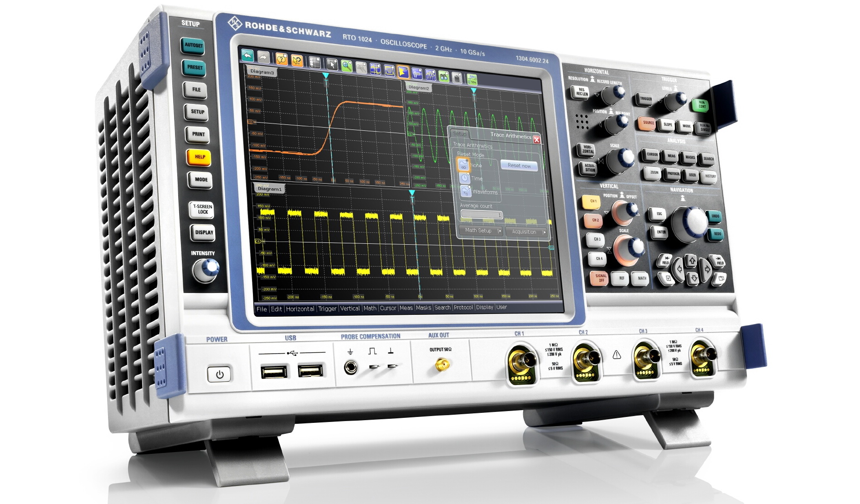Open Acquisition from dialog
Image resolution: width=860 pixels, height=504 pixels.
click(x=526, y=231)
